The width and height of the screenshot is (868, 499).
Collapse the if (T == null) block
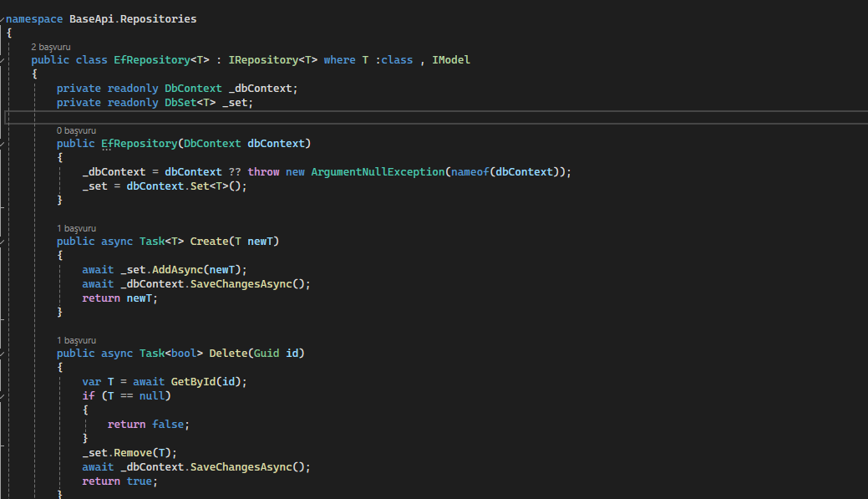(x=3, y=396)
